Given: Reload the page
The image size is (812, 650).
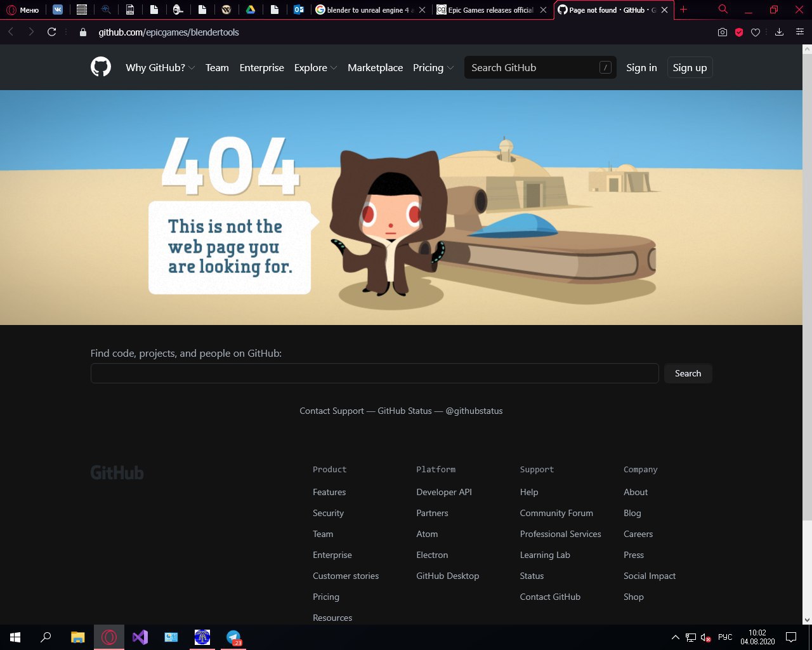Looking at the screenshot, I should coord(52,32).
